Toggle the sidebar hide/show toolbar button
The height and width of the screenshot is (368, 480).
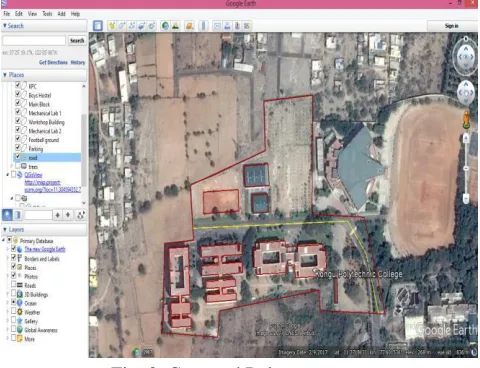coord(98,26)
